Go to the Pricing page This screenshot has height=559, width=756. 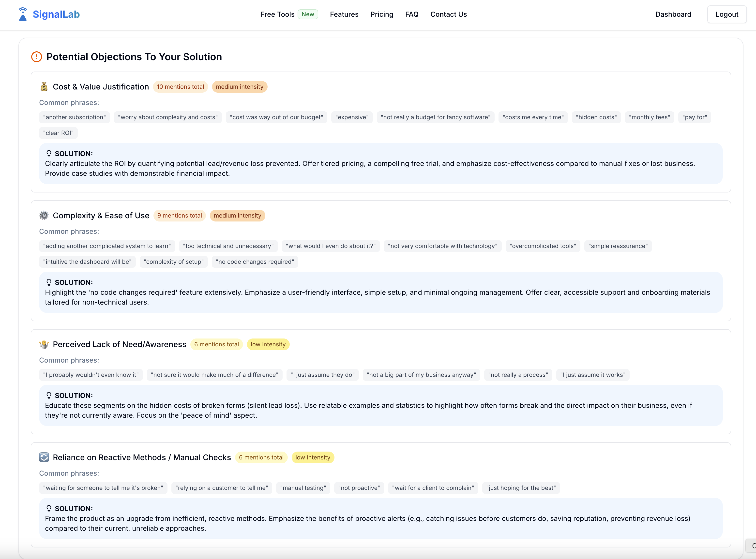coord(381,15)
